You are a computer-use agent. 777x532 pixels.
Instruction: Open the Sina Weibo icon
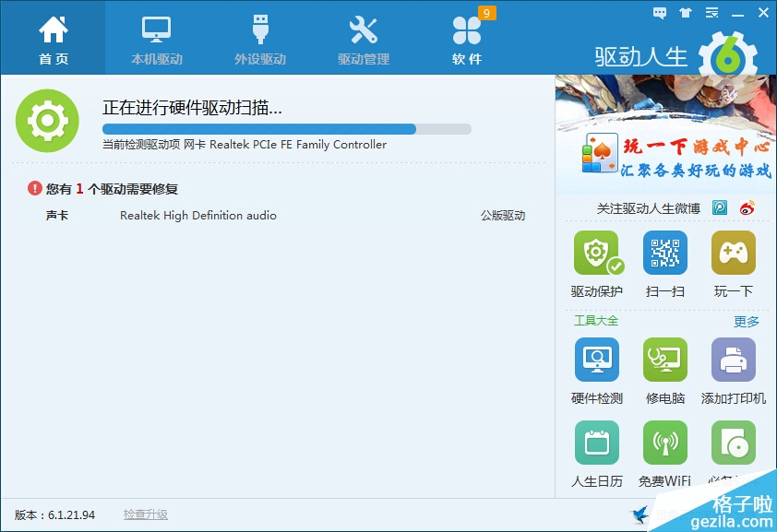(747, 207)
